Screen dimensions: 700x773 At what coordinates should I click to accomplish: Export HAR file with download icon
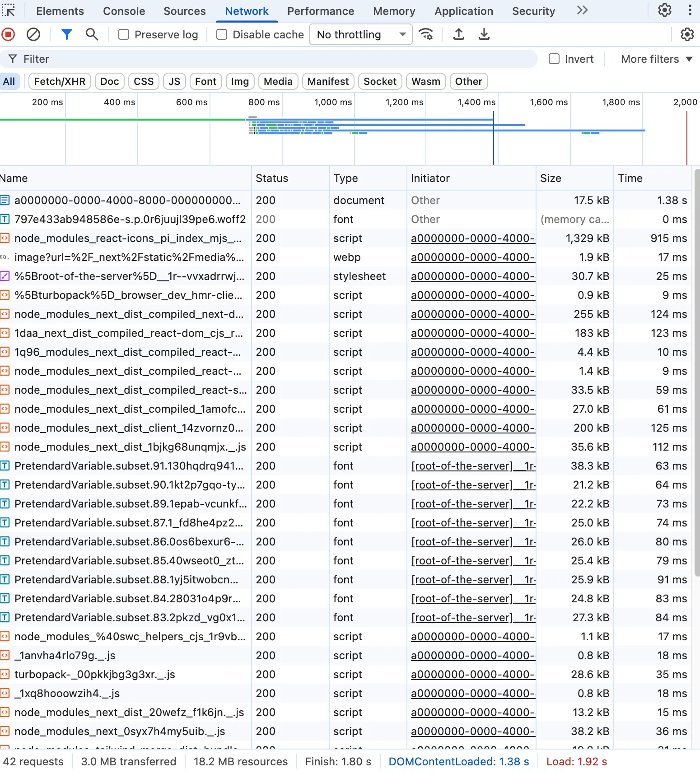484,34
